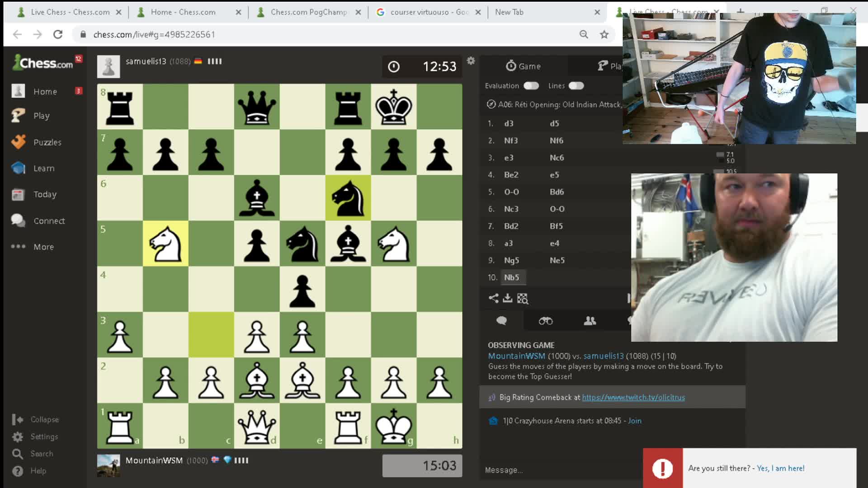Image resolution: width=868 pixels, height=488 pixels.
Task: Click the black knight on f6
Action: (x=348, y=198)
